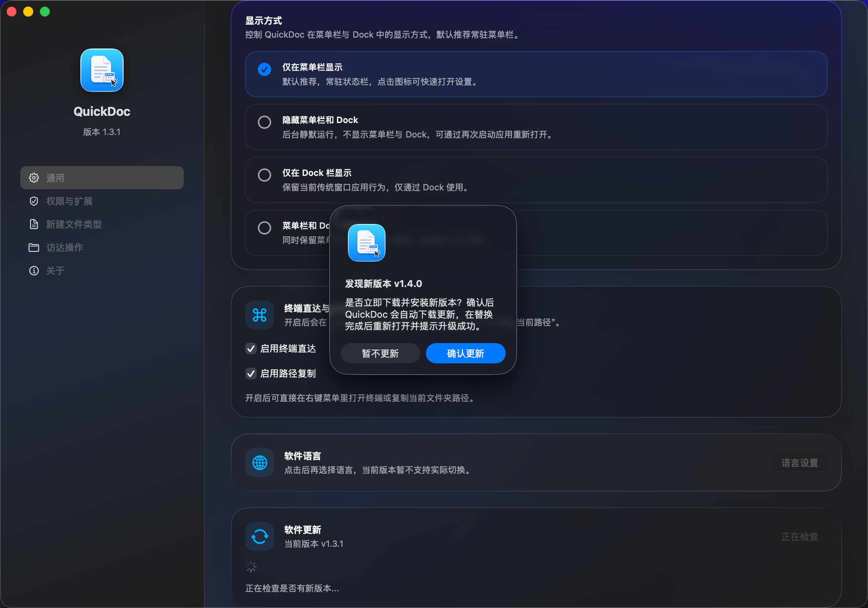This screenshot has width=868, height=608.
Task: Open the 权限与扩展 sidebar section
Action: (102, 201)
